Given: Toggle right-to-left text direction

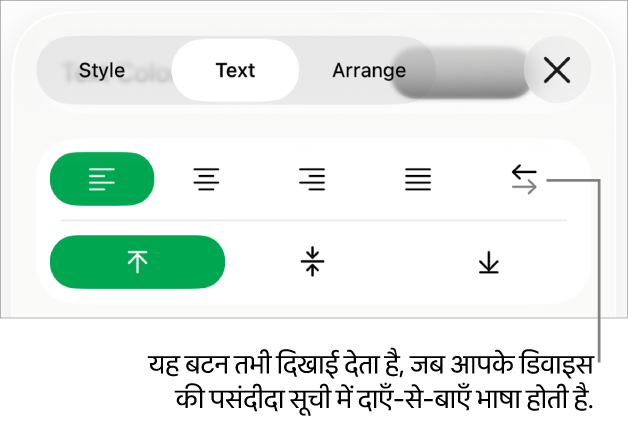Looking at the screenshot, I should pyautogui.click(x=524, y=180).
